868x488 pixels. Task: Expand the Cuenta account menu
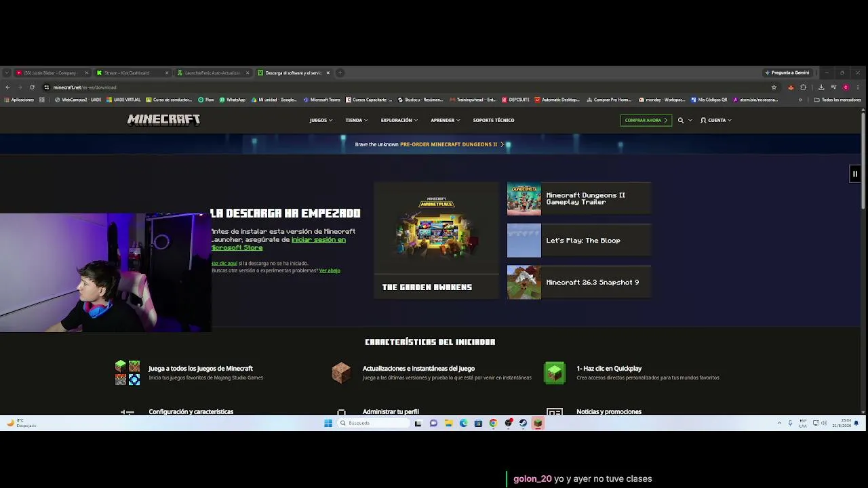click(x=716, y=120)
